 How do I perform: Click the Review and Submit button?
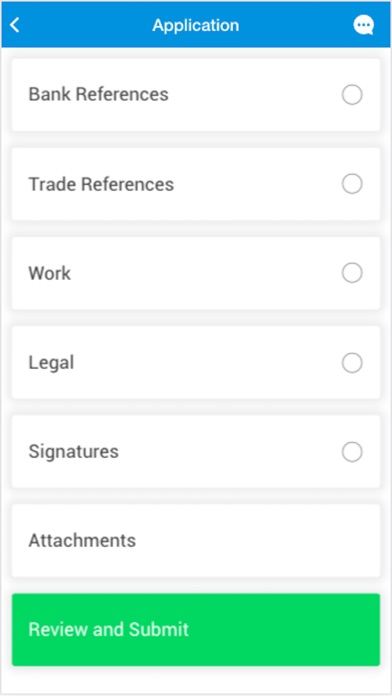(x=196, y=630)
